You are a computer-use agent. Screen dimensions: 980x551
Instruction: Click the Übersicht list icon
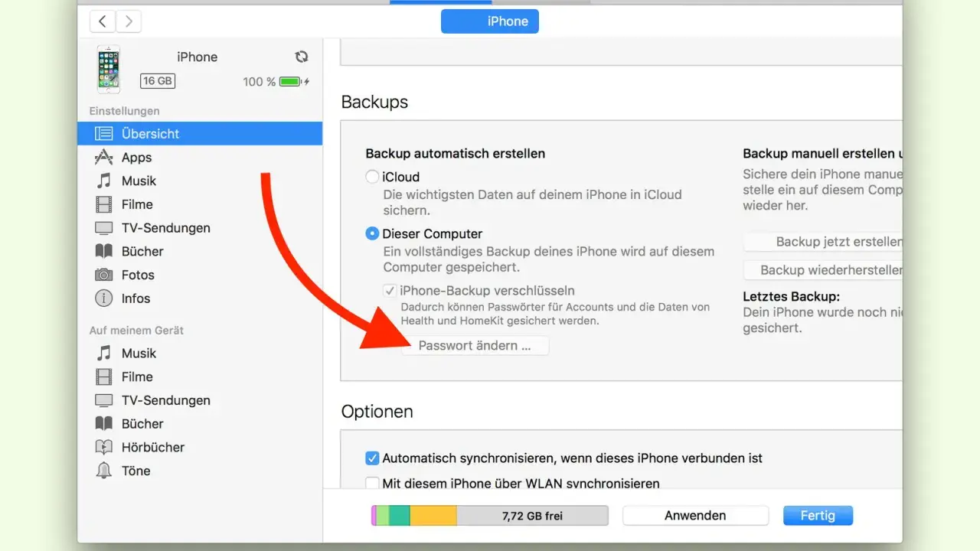(103, 133)
